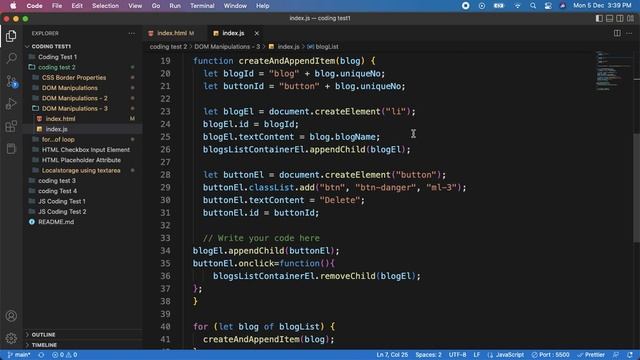This screenshot has height=360, width=640.
Task: Open index.html in the explorer tree
Action: point(60,119)
